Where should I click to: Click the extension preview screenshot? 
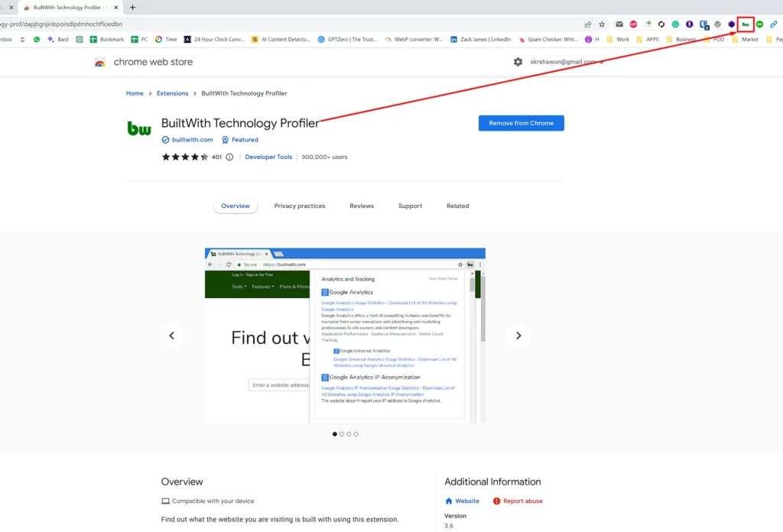coord(345,336)
